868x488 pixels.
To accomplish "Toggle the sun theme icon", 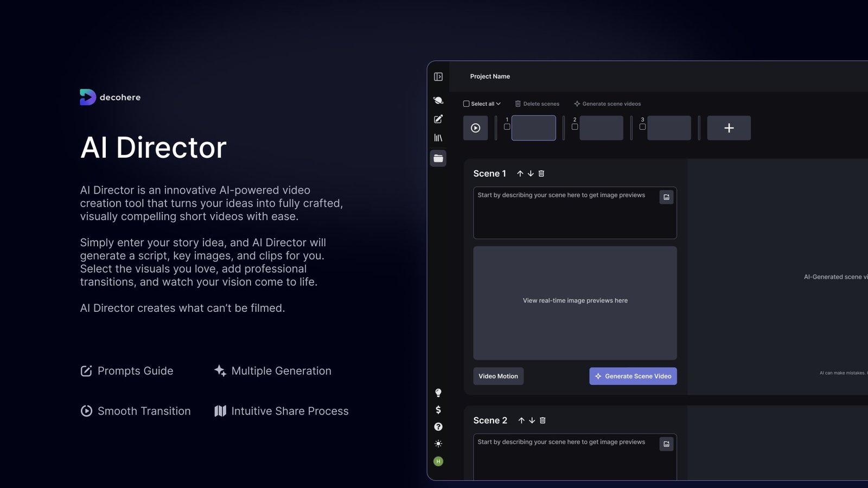I will 438,444.
